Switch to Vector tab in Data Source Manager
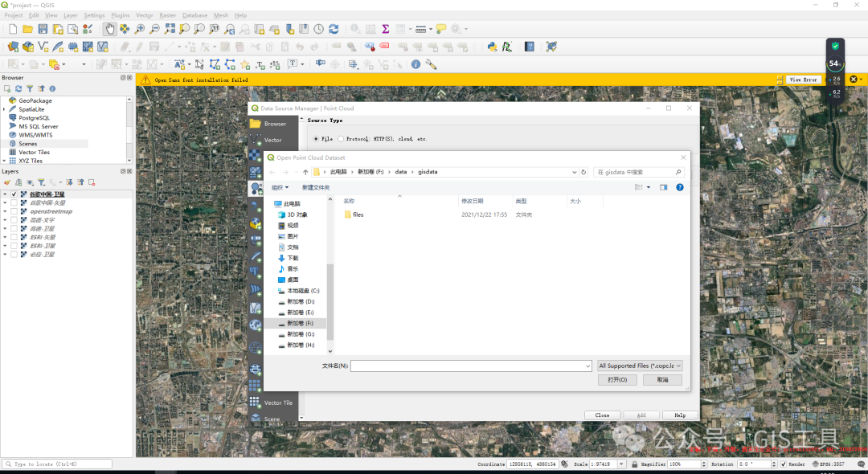 [273, 140]
